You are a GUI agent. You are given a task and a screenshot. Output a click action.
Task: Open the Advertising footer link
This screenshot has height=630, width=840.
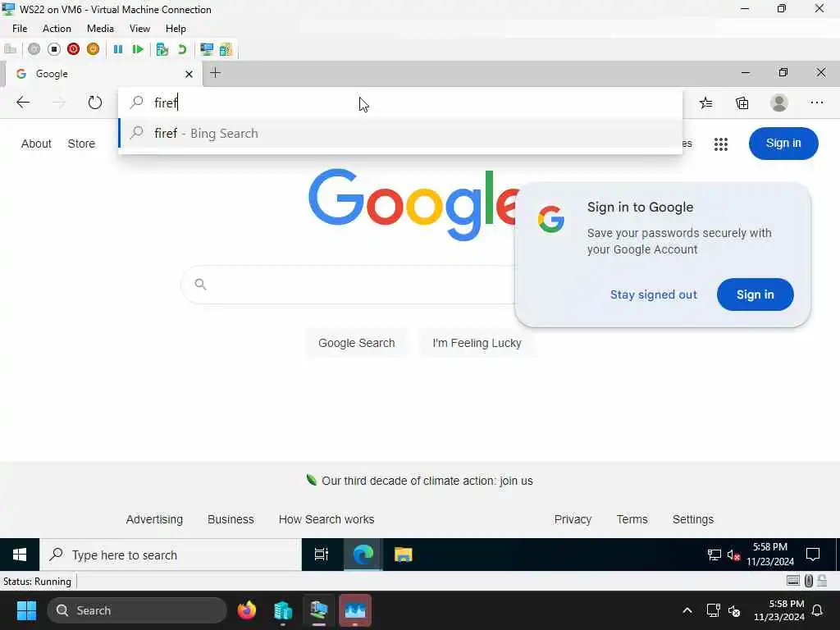(x=154, y=519)
